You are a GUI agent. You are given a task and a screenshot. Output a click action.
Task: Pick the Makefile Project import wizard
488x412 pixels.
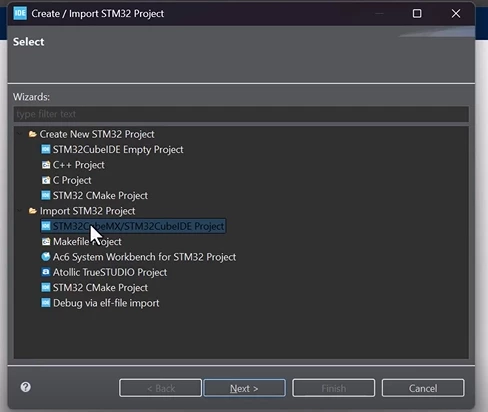coord(87,241)
